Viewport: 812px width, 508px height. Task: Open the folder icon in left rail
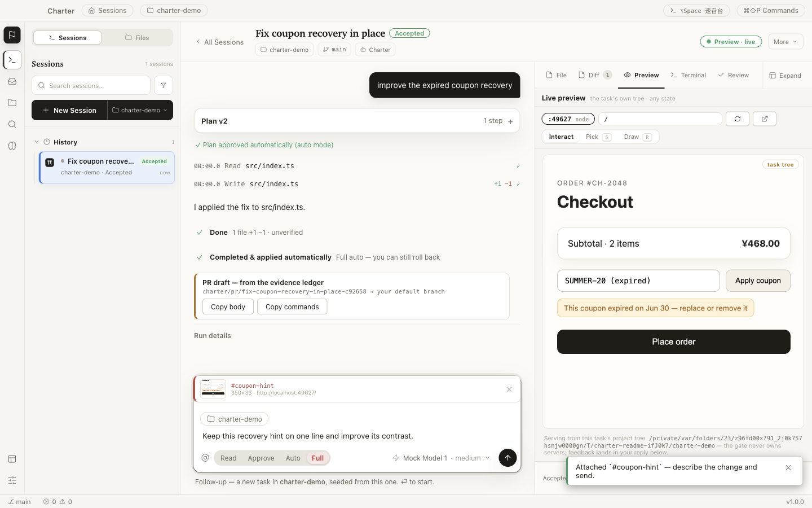[12, 103]
